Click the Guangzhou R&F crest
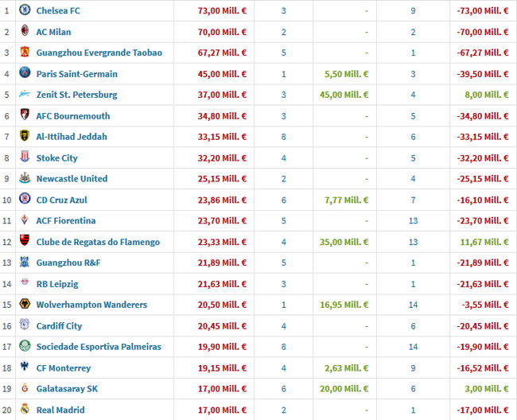This screenshot has height=420, width=517. pyautogui.click(x=25, y=262)
